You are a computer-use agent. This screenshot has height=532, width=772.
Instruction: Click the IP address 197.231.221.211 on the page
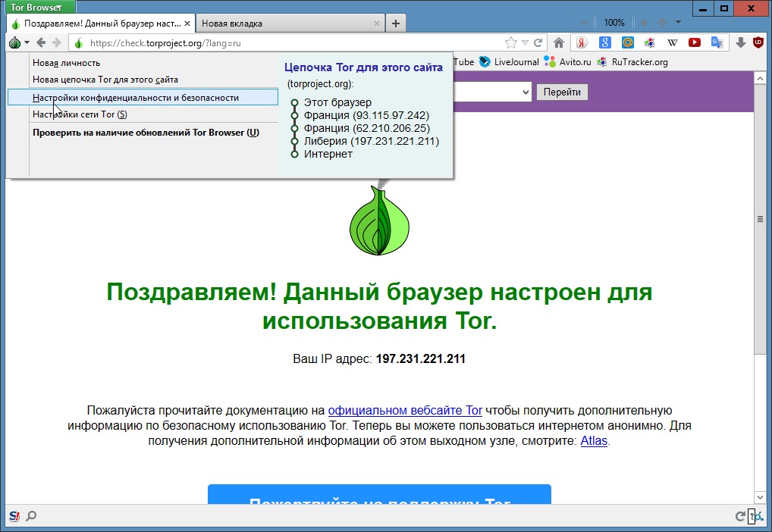point(420,358)
